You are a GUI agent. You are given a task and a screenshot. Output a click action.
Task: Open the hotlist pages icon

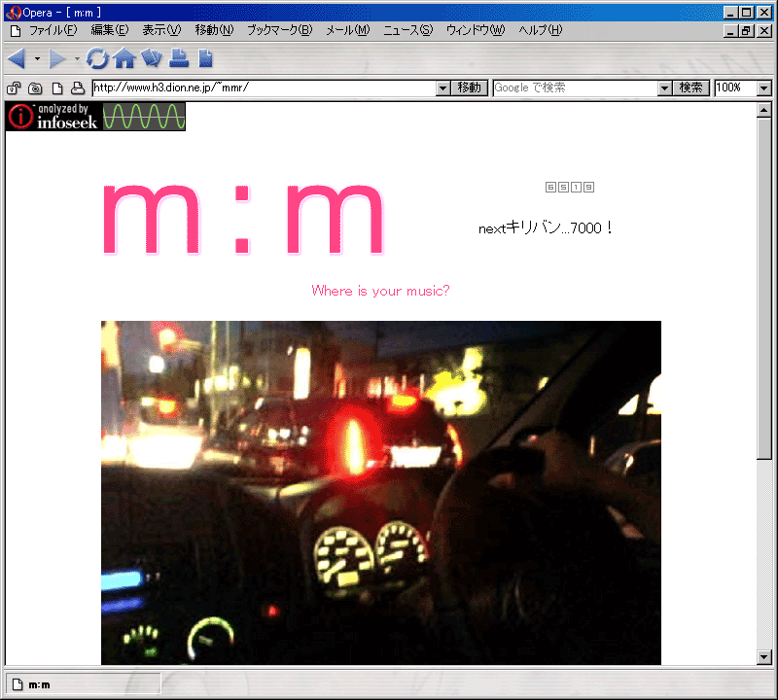tap(152, 58)
